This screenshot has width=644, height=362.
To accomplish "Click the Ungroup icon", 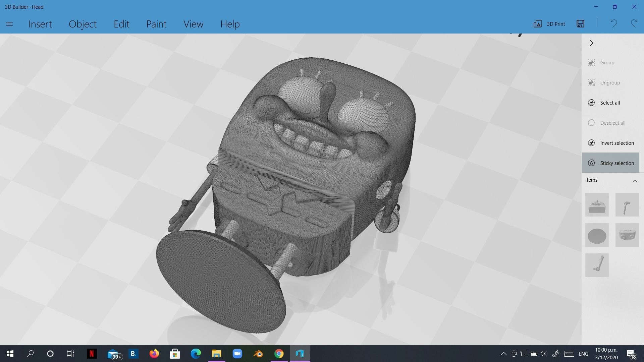I will [591, 83].
